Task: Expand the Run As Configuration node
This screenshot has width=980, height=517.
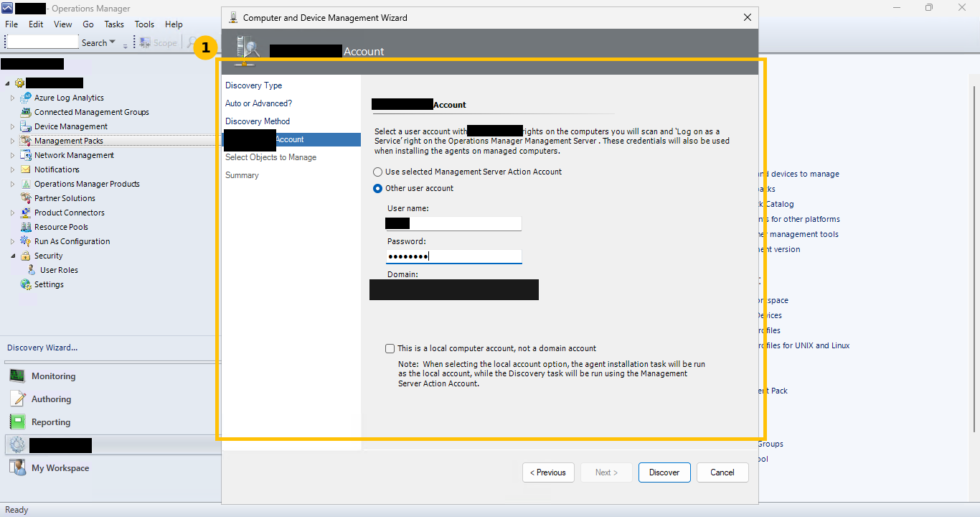Action: [x=12, y=241]
